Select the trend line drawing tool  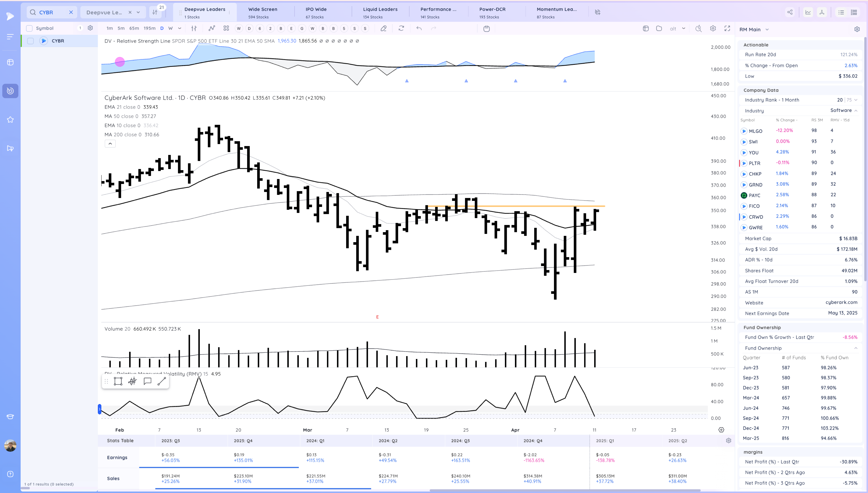[x=161, y=381]
